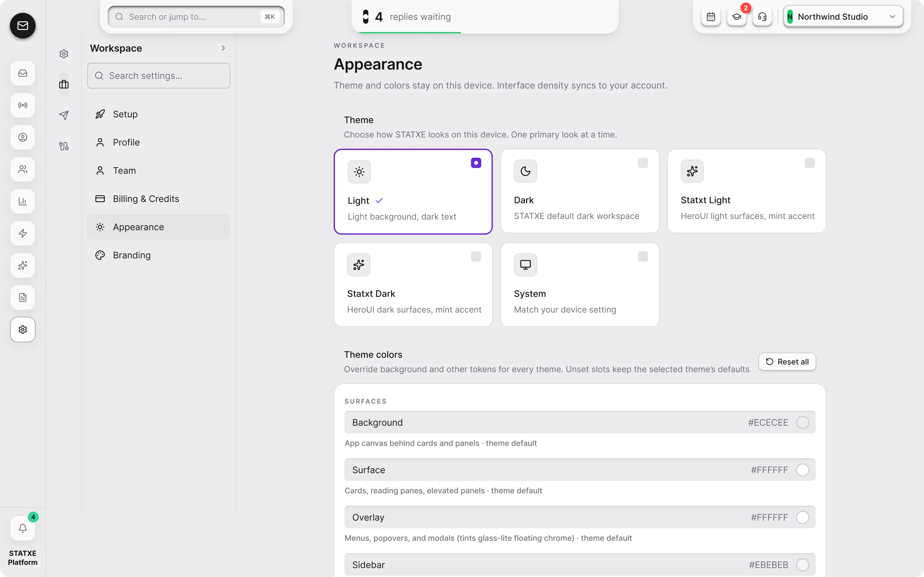
Task: Click the headset support icon
Action: click(x=762, y=17)
